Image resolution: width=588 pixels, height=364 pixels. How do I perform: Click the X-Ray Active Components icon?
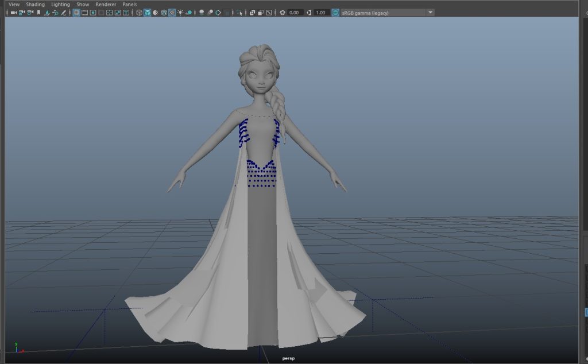coord(261,13)
